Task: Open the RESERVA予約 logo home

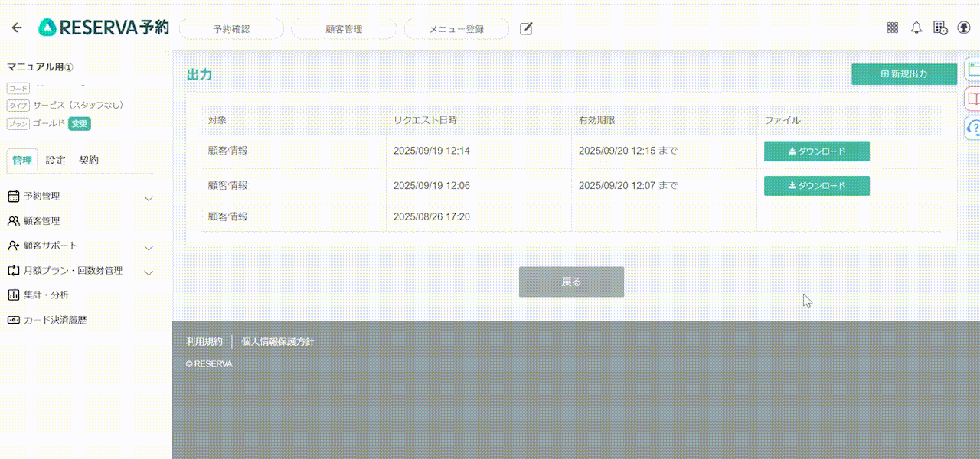Action: coord(103,28)
